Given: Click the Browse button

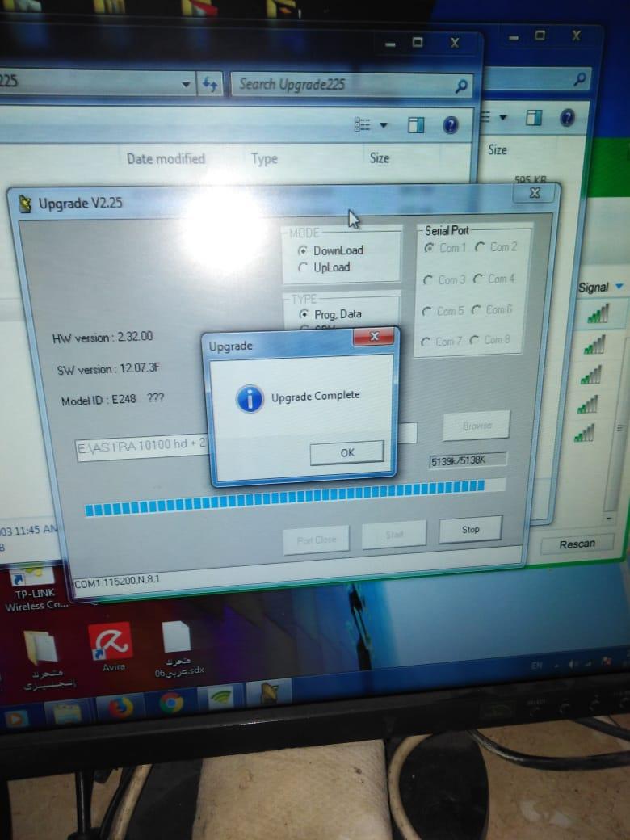Looking at the screenshot, I should [x=477, y=426].
